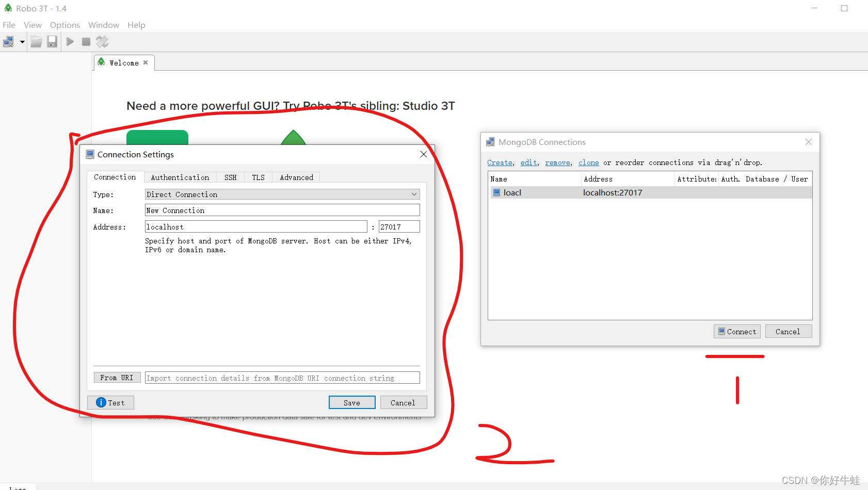Minimize the Robo 3T window

tap(814, 8)
